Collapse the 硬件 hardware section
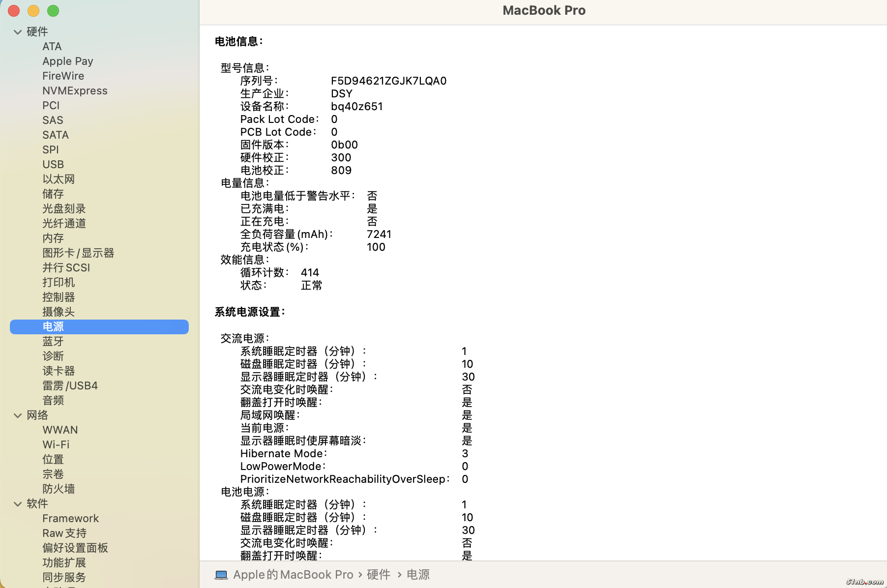 (x=18, y=31)
